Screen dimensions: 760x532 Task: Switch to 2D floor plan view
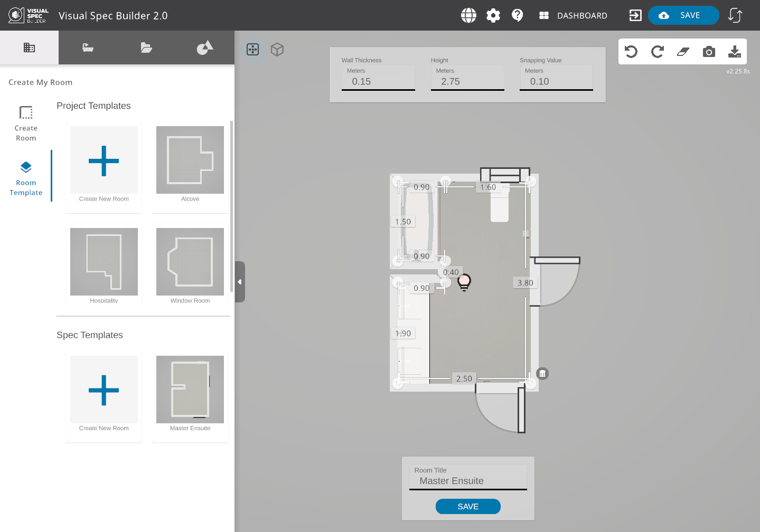253,50
